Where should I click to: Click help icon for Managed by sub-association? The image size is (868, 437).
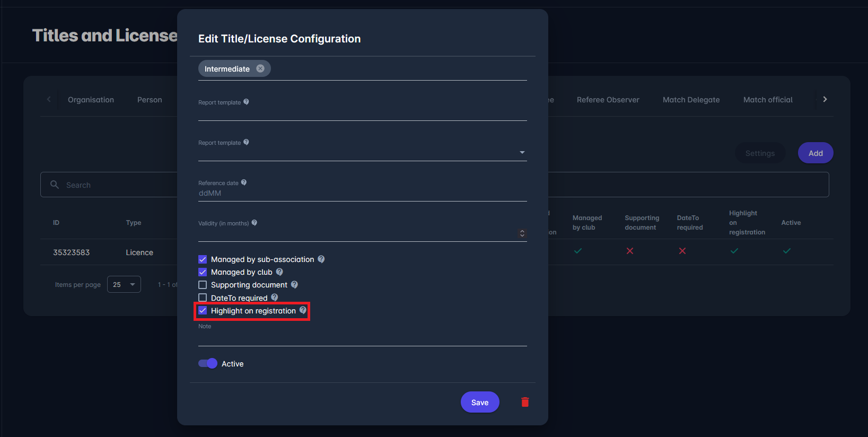(x=321, y=259)
